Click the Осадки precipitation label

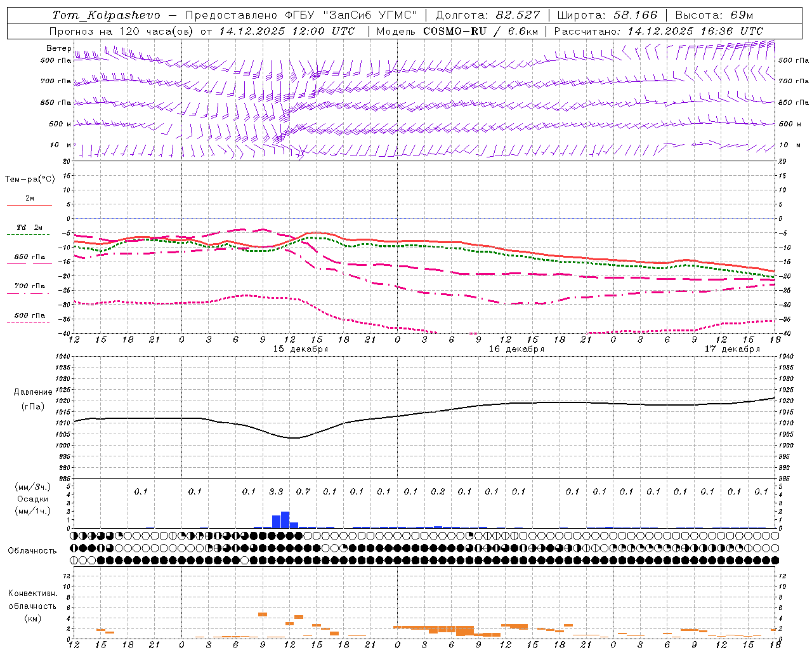[x=33, y=500]
